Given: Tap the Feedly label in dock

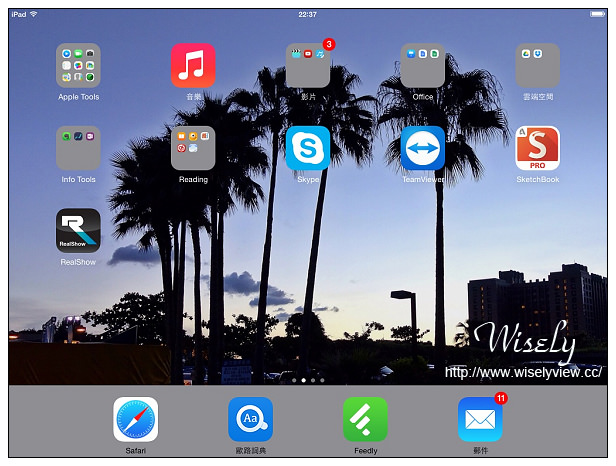Looking at the screenshot, I should coord(366,451).
